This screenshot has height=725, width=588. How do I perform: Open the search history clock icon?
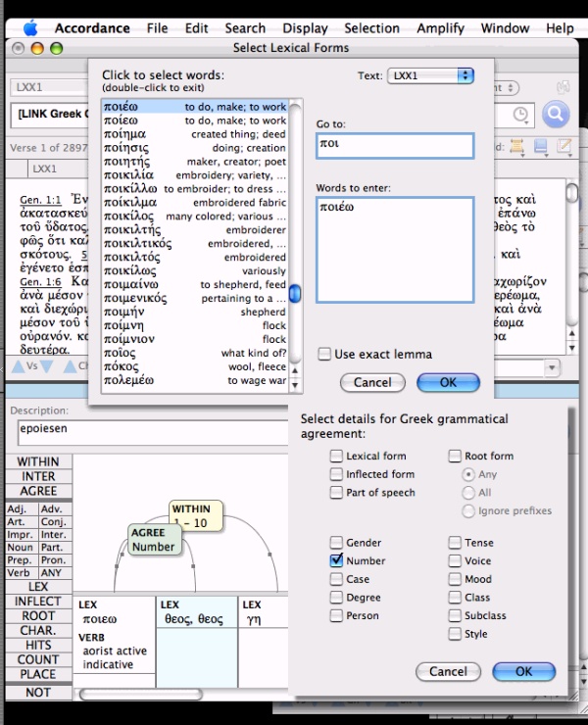click(520, 114)
